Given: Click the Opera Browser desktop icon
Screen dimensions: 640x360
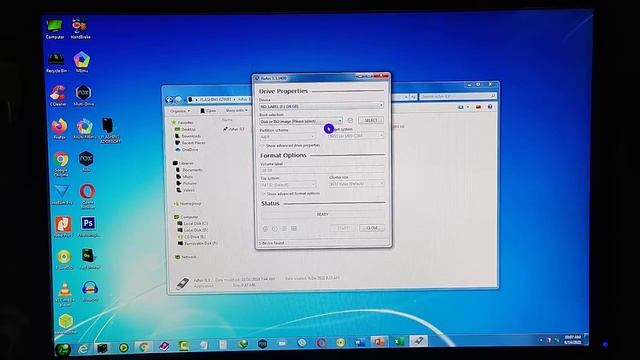Looking at the screenshot, I should click(x=88, y=196).
